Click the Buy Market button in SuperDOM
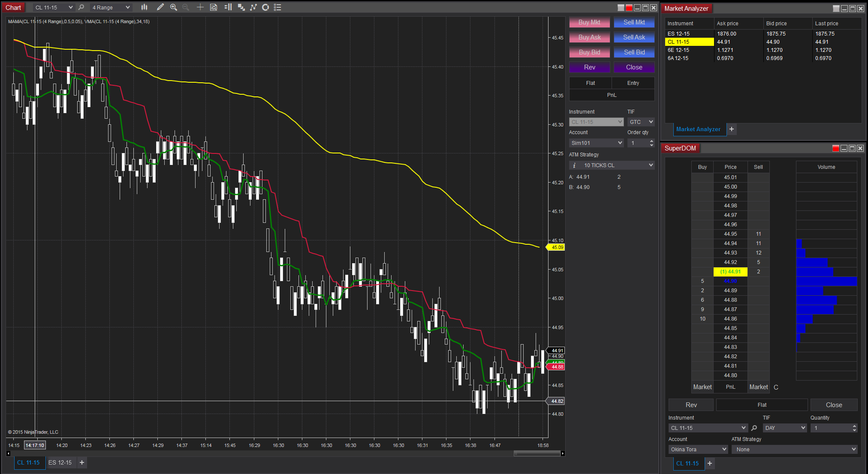This screenshot has width=868, height=474. [x=702, y=387]
